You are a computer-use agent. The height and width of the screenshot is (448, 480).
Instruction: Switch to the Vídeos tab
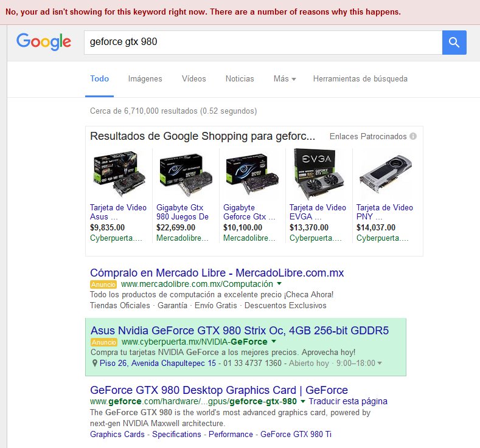click(194, 78)
